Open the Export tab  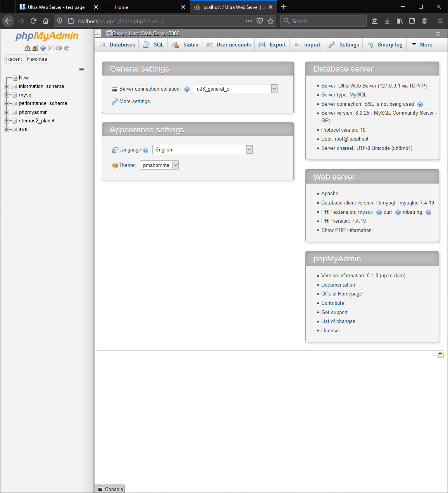[x=272, y=45]
